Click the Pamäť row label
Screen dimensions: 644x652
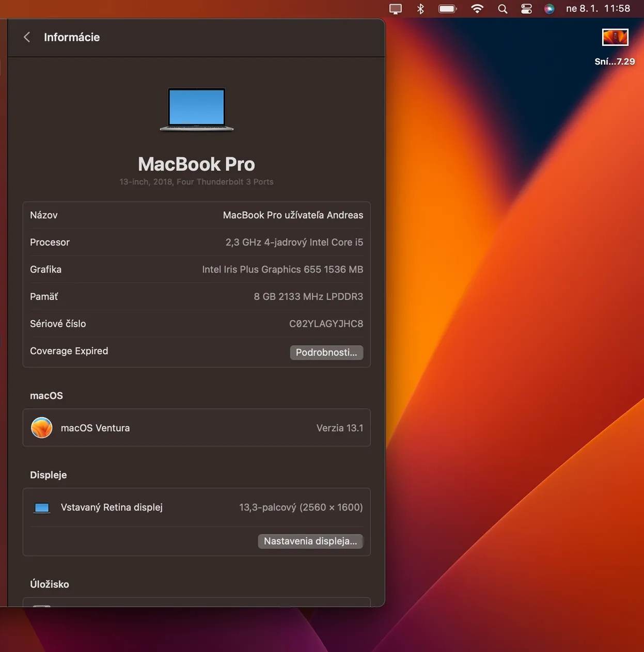[x=44, y=296]
